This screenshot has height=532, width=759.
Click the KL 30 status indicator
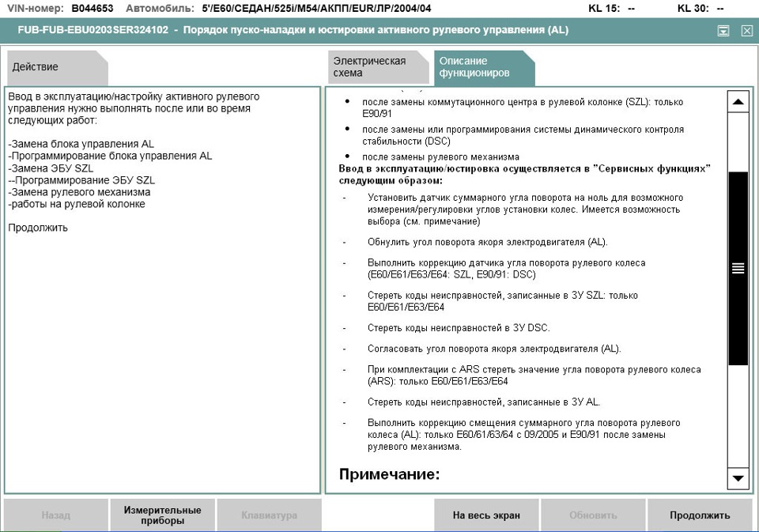tap(700, 8)
